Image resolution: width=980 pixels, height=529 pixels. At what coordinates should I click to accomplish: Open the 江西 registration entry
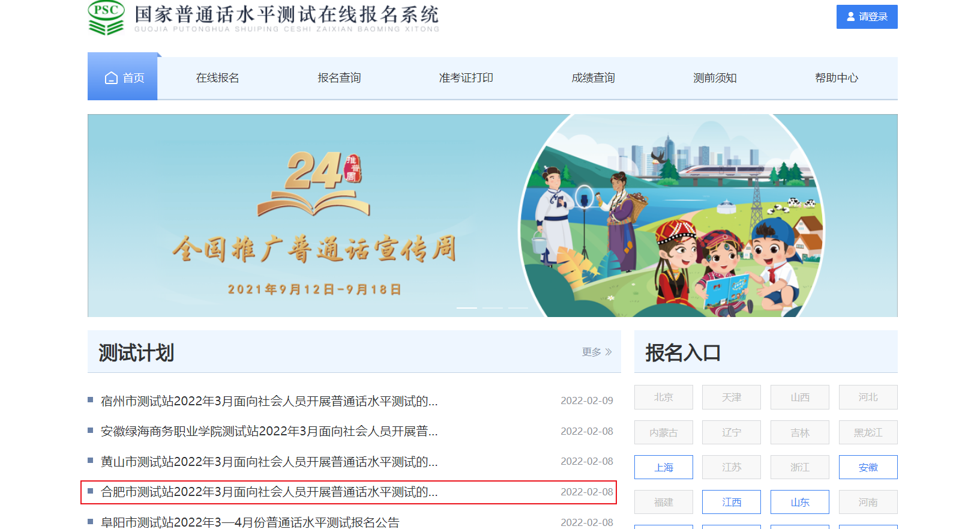[732, 502]
